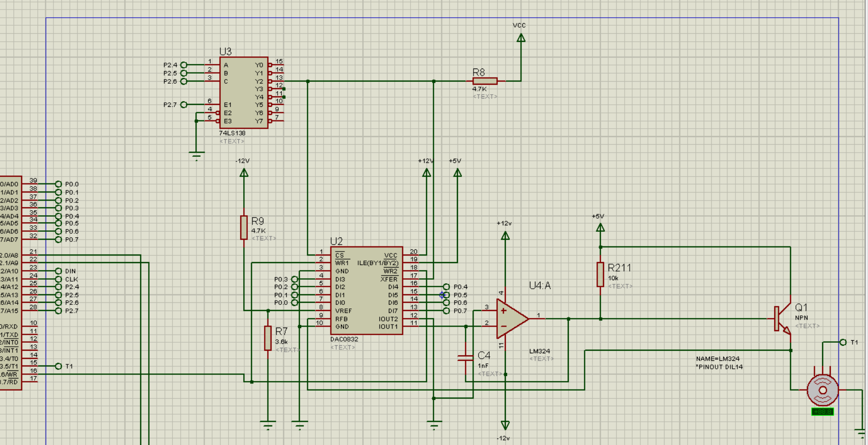The height and width of the screenshot is (445, 868).
Task: Click the VCC power terminal arrow
Action: tap(521, 38)
